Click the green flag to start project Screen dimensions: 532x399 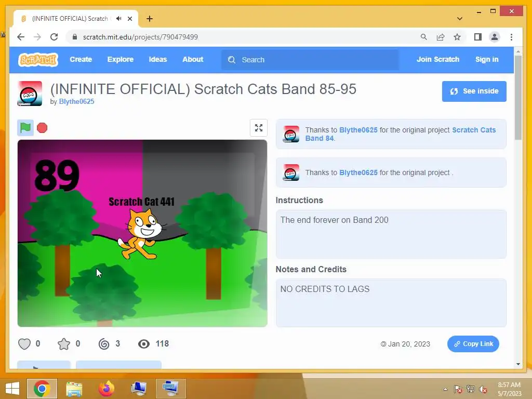click(25, 128)
